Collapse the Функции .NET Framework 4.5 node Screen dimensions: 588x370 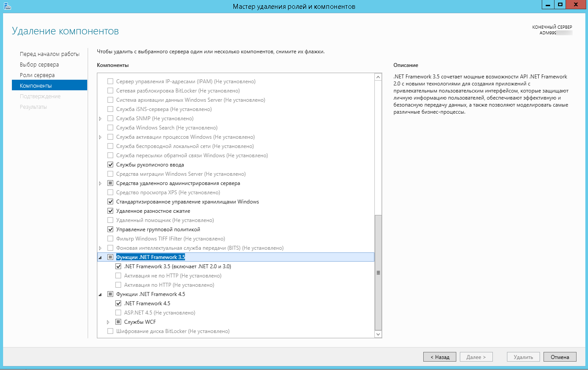100,294
